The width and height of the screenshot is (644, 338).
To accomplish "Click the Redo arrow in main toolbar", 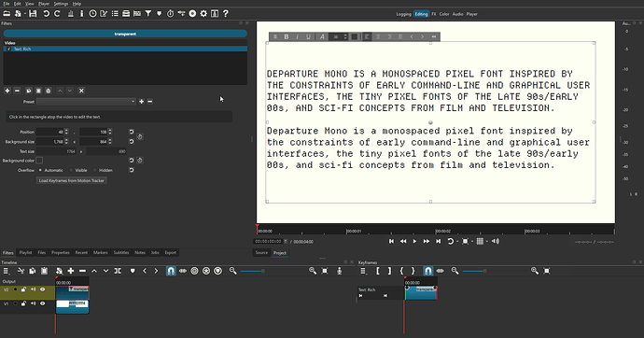I will (x=57, y=14).
